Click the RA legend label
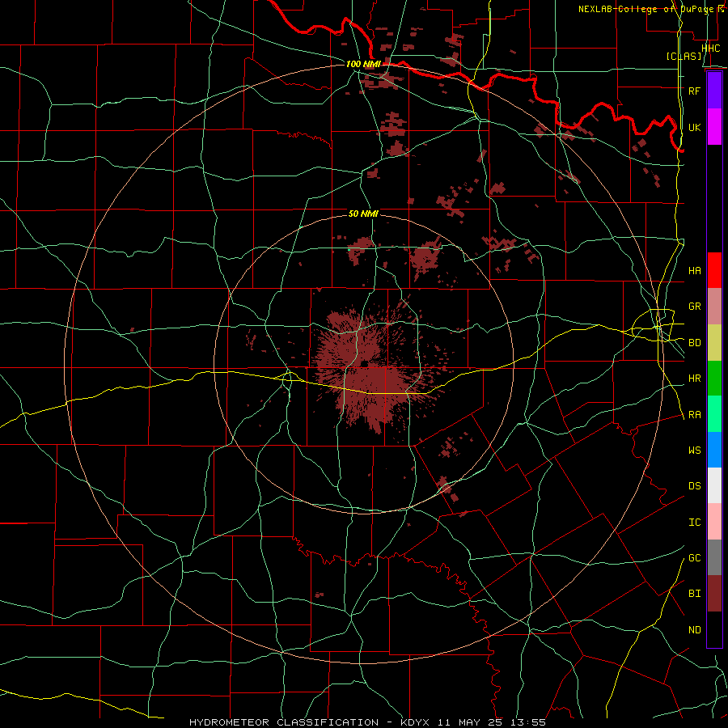Image resolution: width=728 pixels, height=728 pixels. [694, 415]
